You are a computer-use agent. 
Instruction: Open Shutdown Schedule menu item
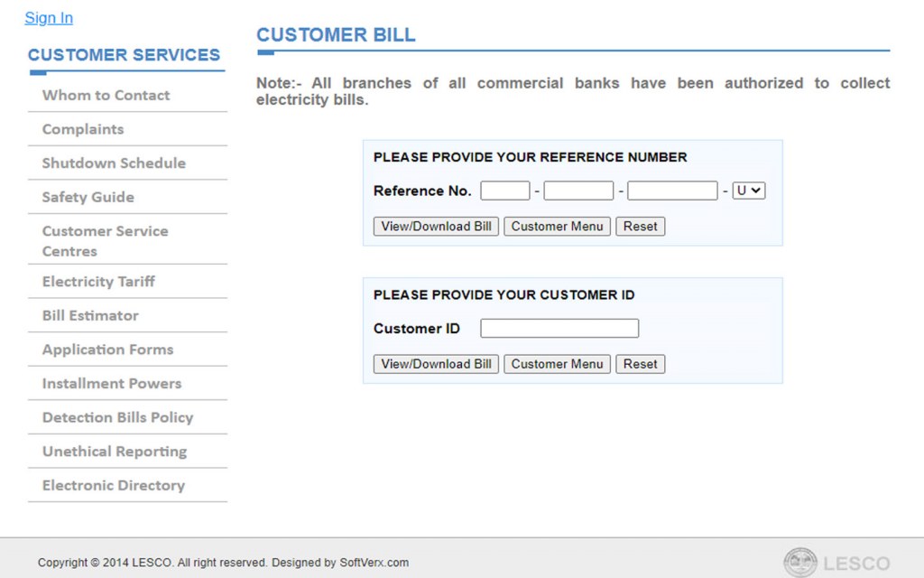point(114,163)
